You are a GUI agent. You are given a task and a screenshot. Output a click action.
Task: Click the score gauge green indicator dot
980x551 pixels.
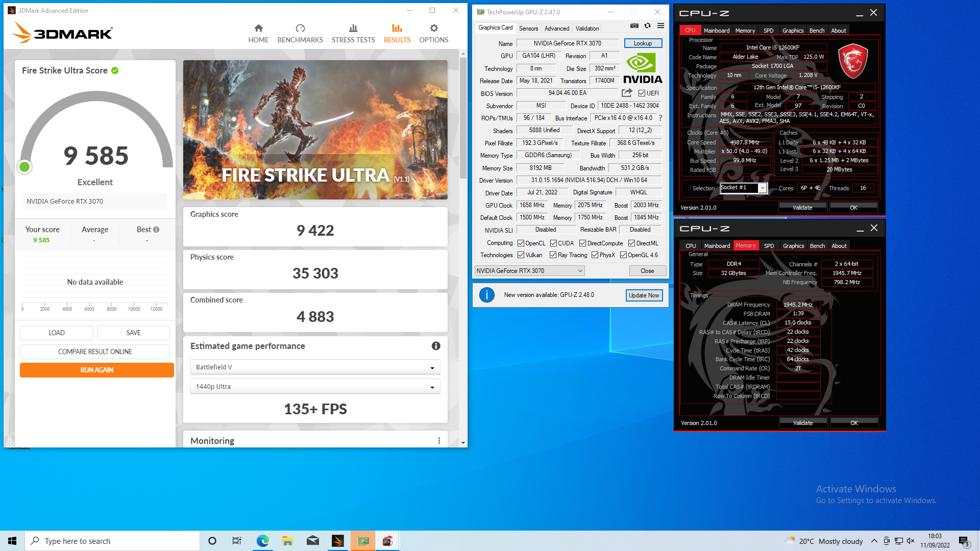24,167
